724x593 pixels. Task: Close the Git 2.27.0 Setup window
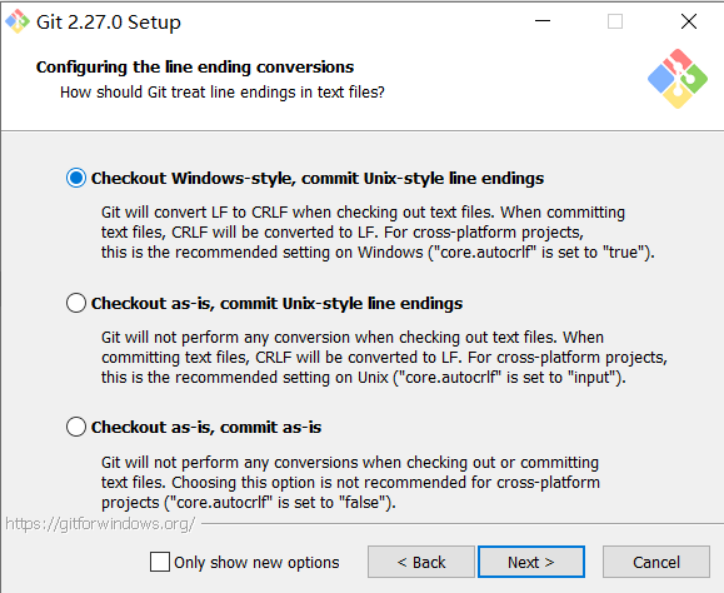[688, 21]
